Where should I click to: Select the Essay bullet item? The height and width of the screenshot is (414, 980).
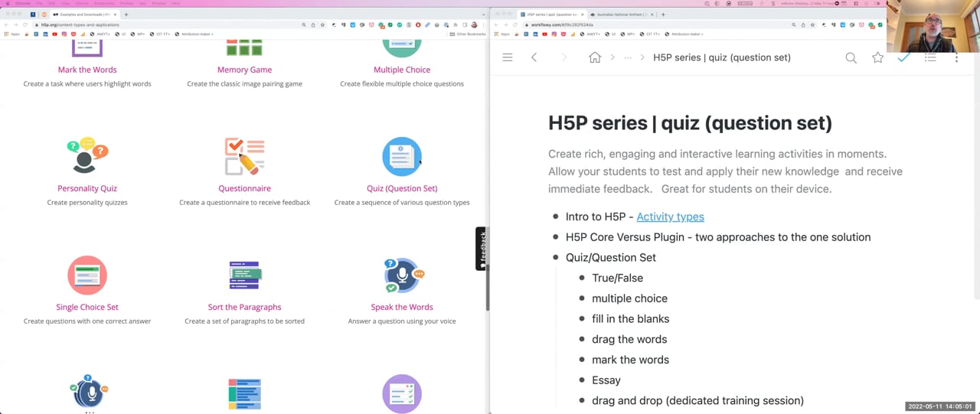tap(606, 380)
